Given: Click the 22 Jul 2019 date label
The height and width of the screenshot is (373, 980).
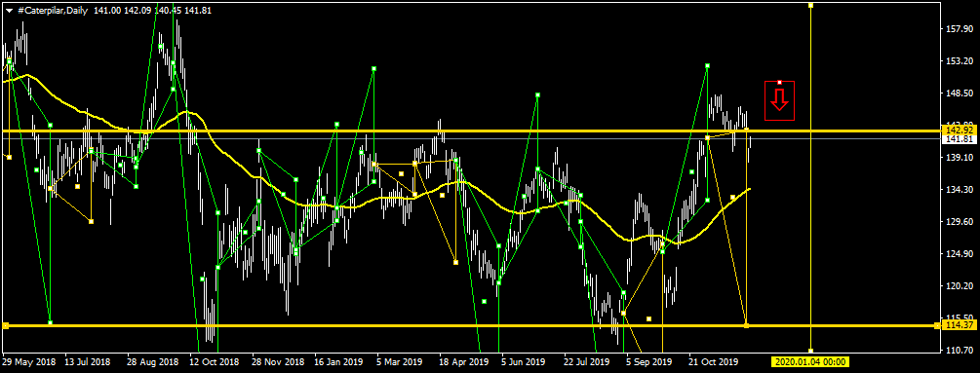Looking at the screenshot, I should (x=586, y=361).
